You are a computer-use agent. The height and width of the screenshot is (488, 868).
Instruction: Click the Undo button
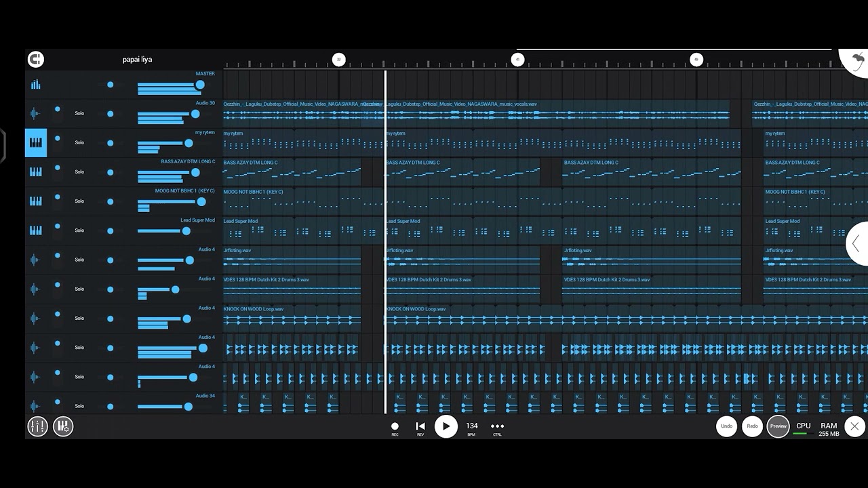(x=726, y=426)
